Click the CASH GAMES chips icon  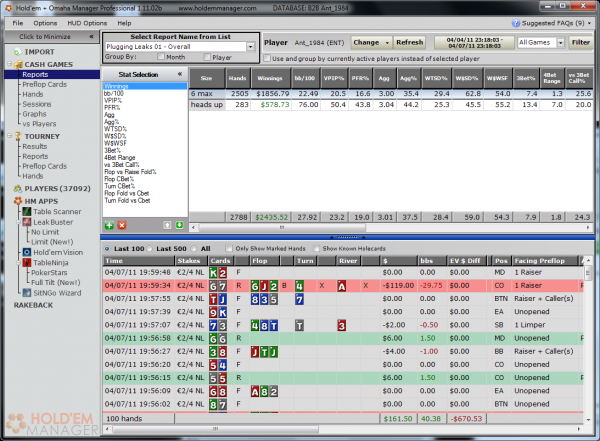click(18, 64)
